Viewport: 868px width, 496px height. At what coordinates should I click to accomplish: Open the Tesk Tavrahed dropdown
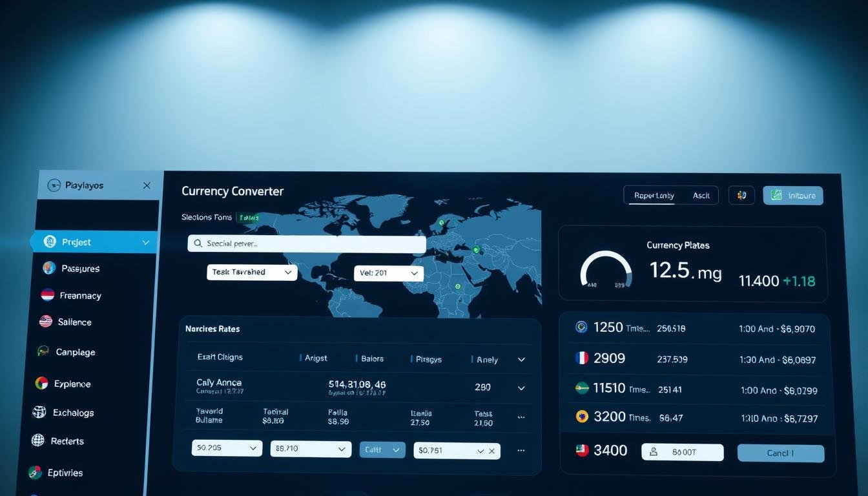[x=252, y=273]
